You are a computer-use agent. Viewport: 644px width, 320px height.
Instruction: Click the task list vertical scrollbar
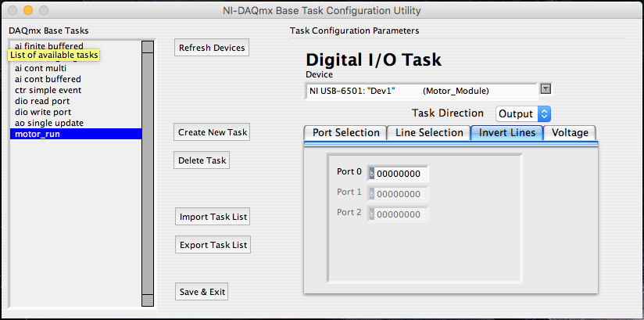pos(148,173)
